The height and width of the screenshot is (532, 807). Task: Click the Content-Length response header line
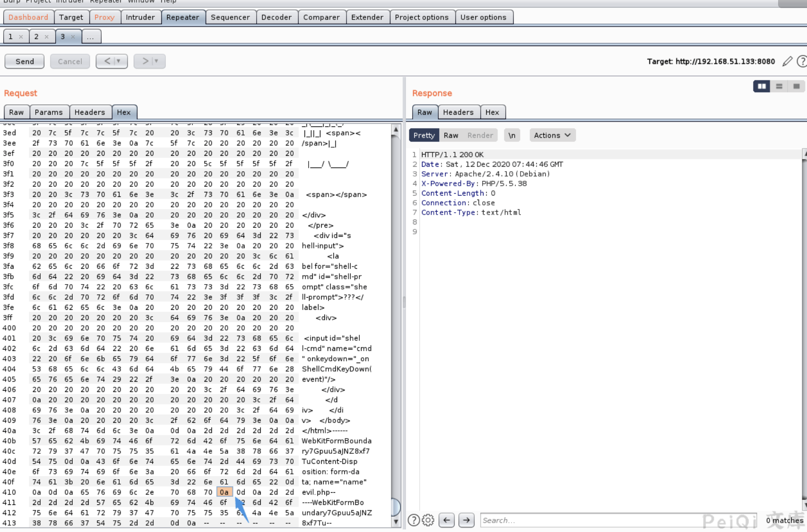click(458, 193)
